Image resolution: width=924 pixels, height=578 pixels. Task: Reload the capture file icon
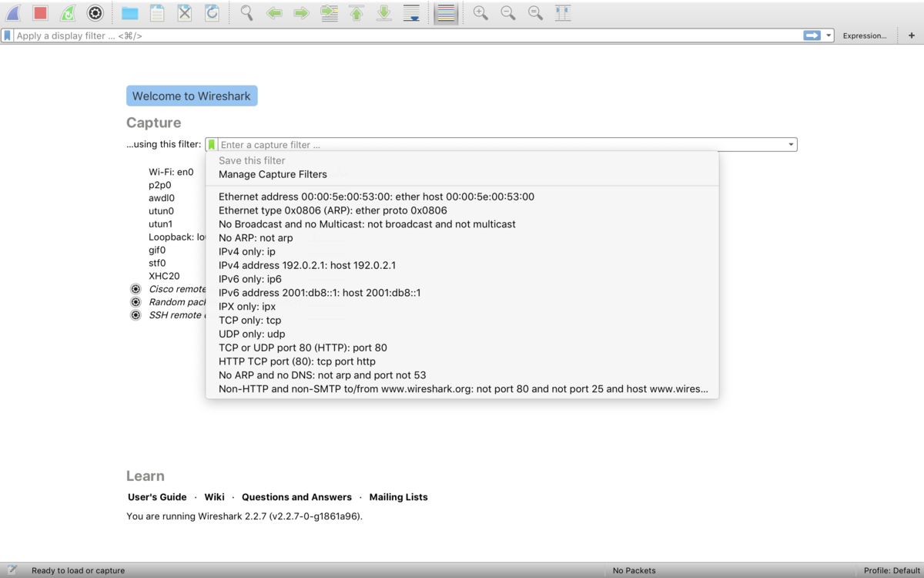tap(212, 13)
